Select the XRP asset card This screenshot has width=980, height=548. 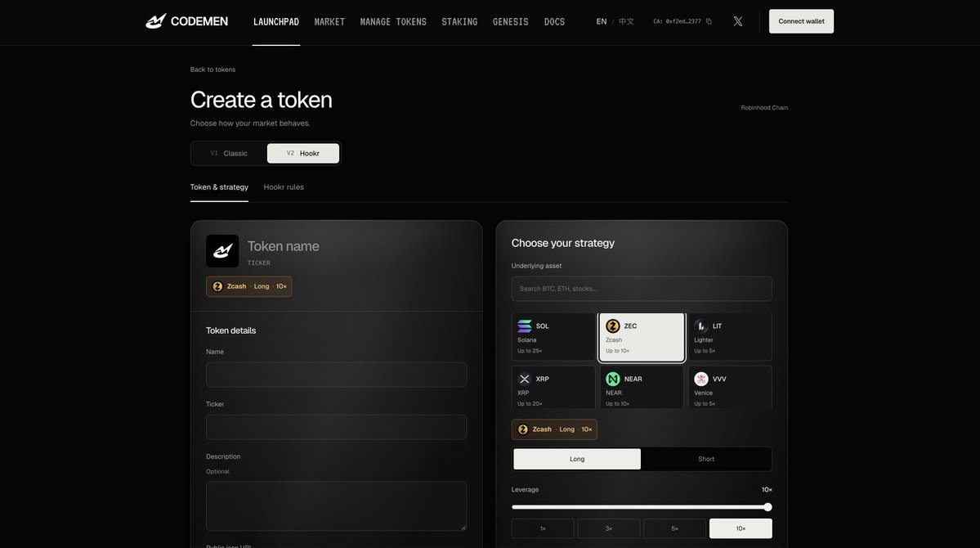553,387
